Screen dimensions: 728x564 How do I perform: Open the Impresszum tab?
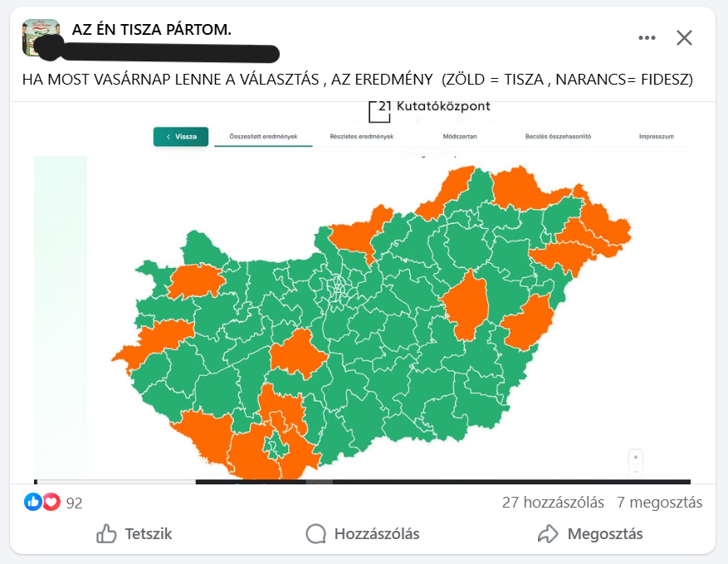point(656,137)
